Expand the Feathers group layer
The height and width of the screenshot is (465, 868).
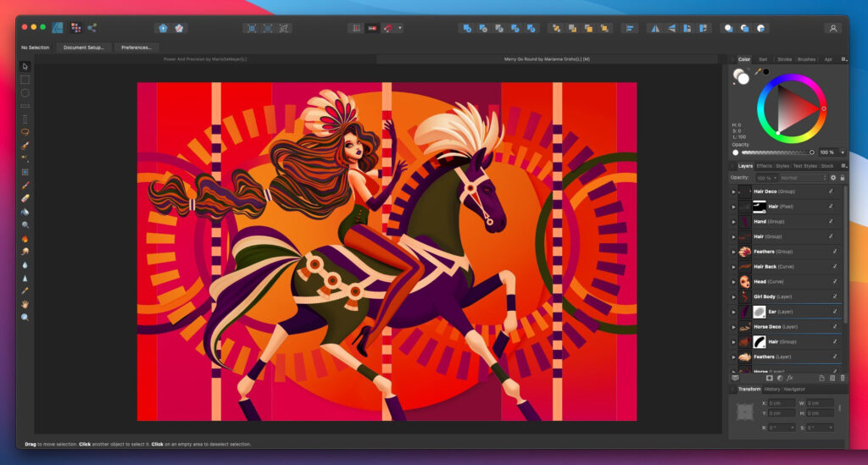(733, 252)
